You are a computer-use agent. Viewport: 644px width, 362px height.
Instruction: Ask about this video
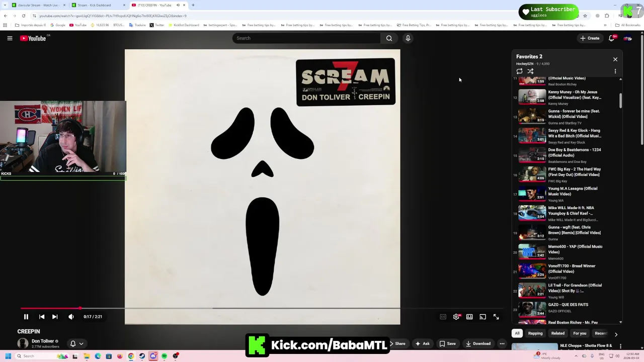click(422, 344)
